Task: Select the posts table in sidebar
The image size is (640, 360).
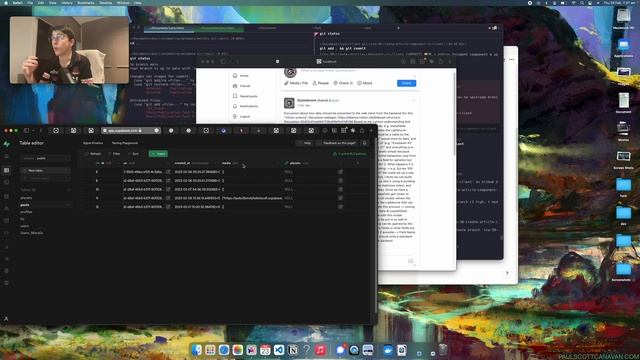Action: pos(25,205)
